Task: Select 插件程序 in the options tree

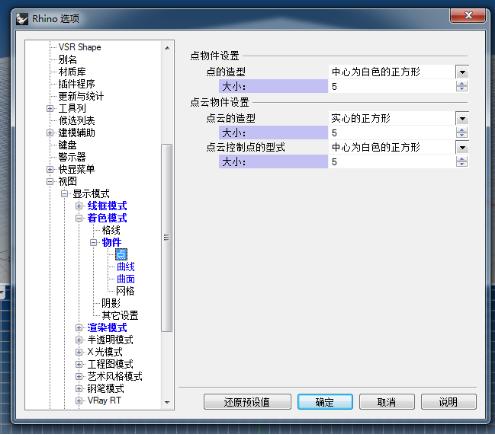Action: (x=77, y=84)
